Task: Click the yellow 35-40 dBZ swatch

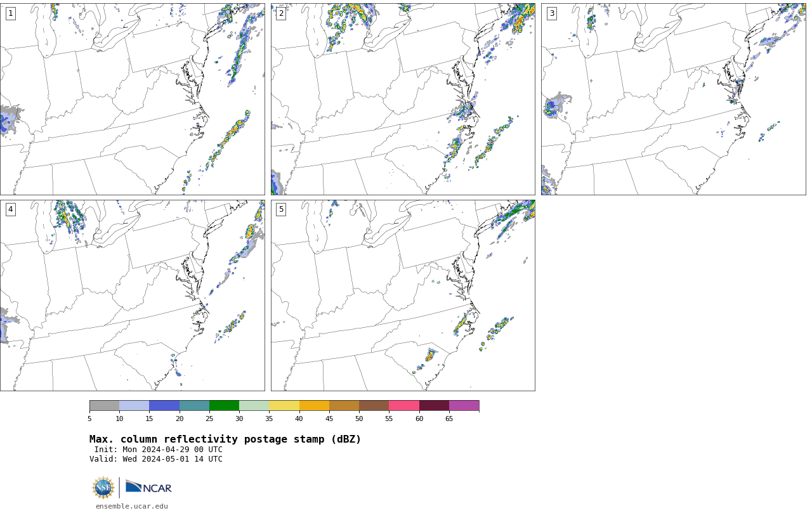Action: point(284,406)
